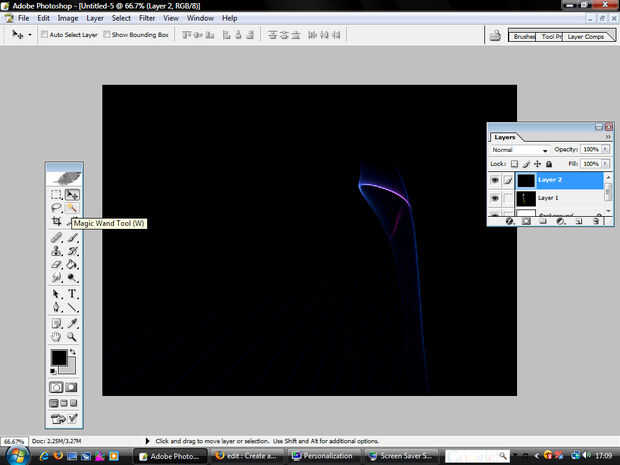Switch to the Layer Comps palette tab
The image size is (620, 465).
pyautogui.click(x=586, y=36)
